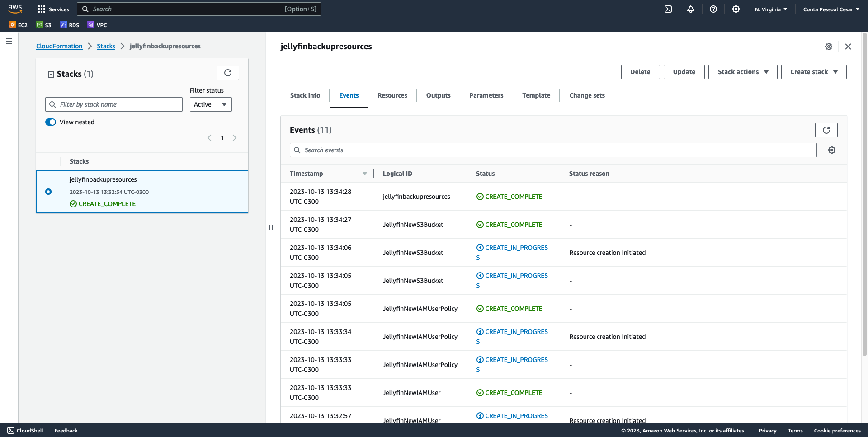The image size is (868, 437).
Task: Expand the Stack actions dropdown
Action: click(x=742, y=72)
